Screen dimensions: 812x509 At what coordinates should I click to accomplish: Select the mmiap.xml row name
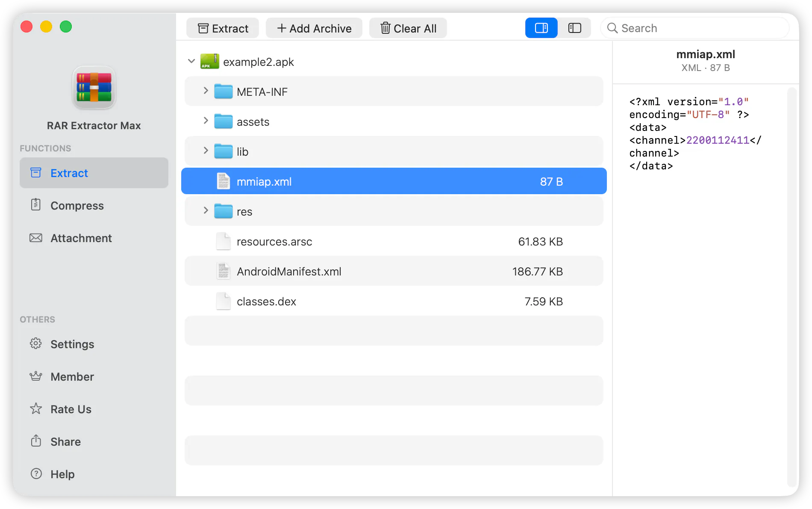point(264,182)
